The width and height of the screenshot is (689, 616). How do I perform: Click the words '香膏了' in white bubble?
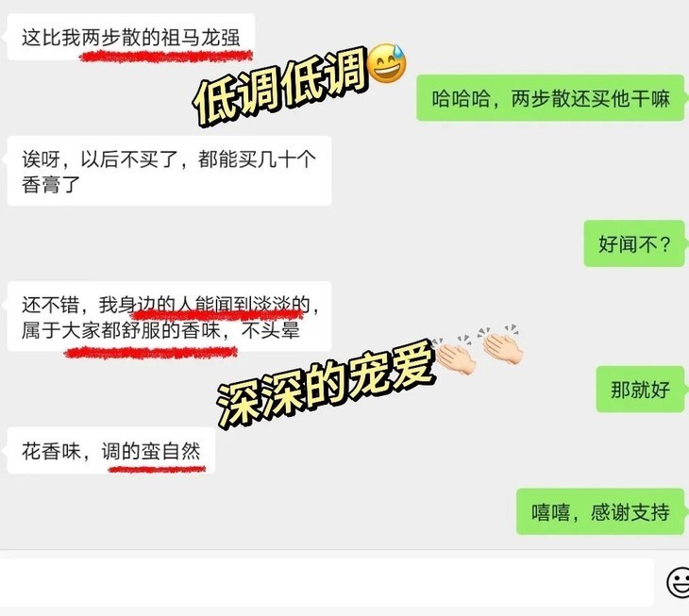(51, 184)
